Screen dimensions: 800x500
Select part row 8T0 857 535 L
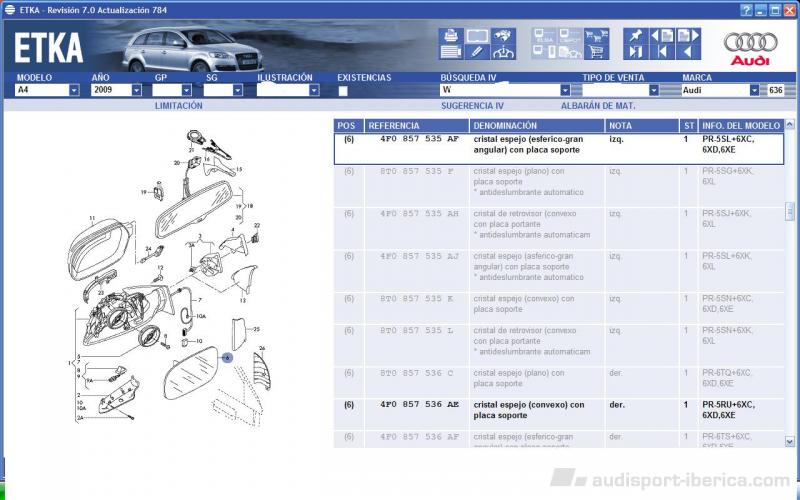click(559, 345)
